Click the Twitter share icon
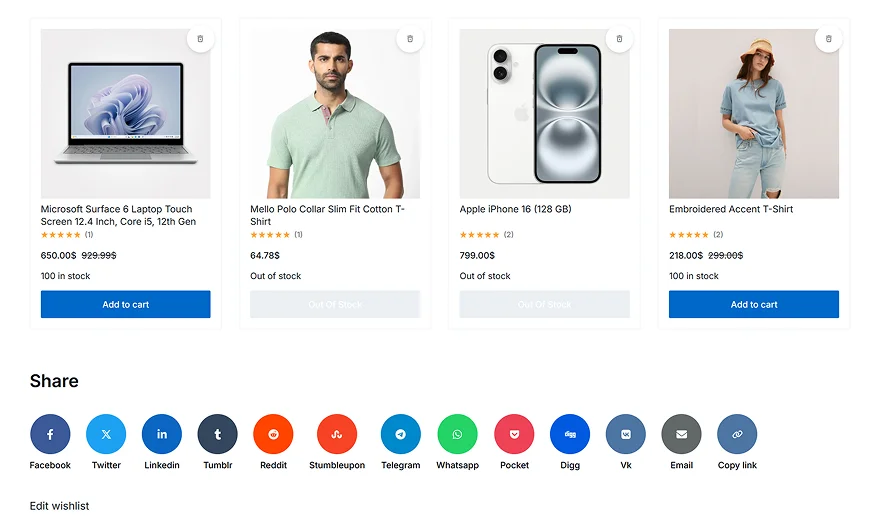Viewport: 880px width, 528px height. pyautogui.click(x=106, y=435)
